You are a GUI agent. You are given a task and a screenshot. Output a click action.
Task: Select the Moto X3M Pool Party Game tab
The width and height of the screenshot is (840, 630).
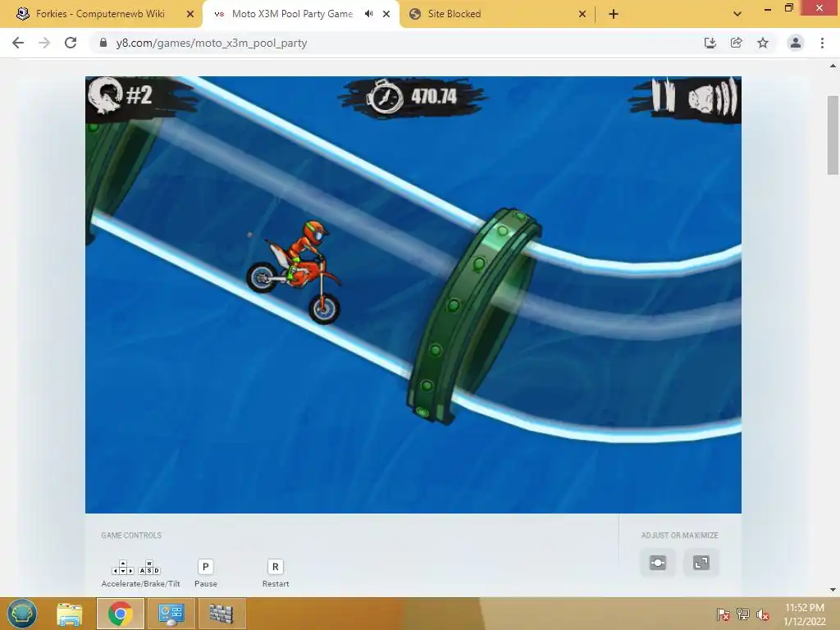pos(292,14)
